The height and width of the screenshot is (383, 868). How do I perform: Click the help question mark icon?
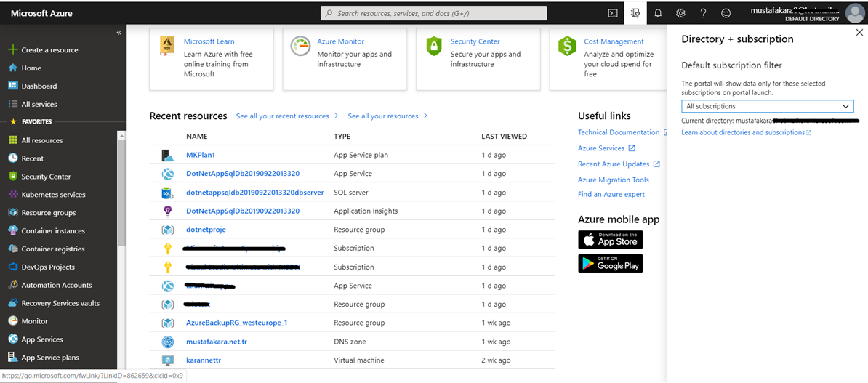703,13
